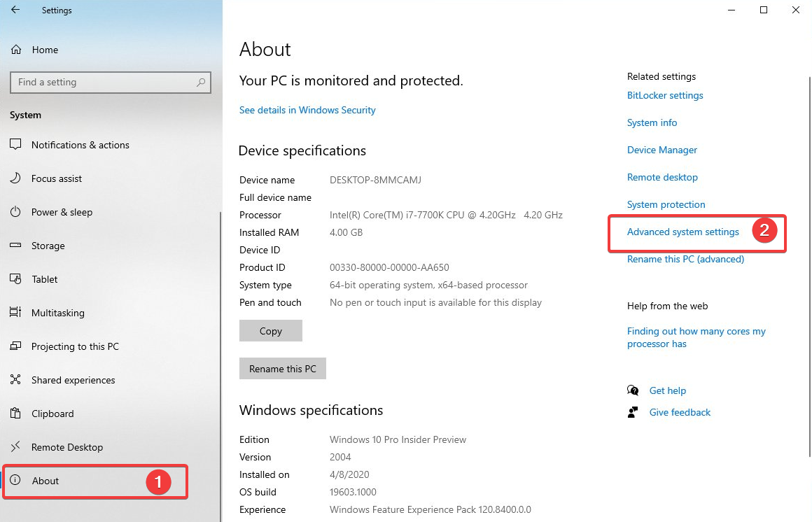Image resolution: width=812 pixels, height=522 pixels.
Task: Open Finding out how many cores link
Action: coord(696,337)
